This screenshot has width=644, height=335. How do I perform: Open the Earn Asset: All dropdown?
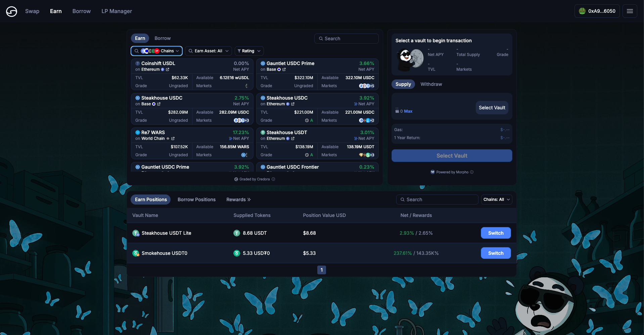[208, 51]
